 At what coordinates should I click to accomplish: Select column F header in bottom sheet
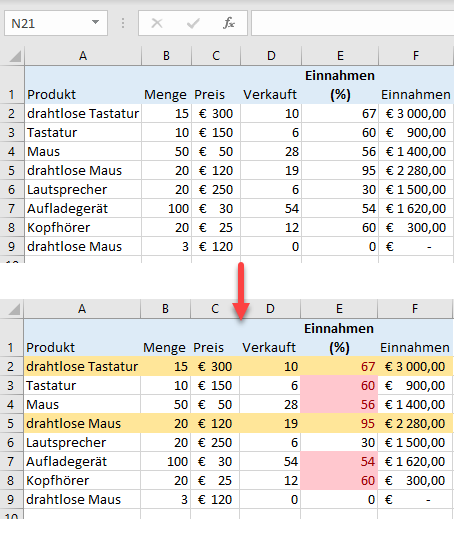[415, 309]
